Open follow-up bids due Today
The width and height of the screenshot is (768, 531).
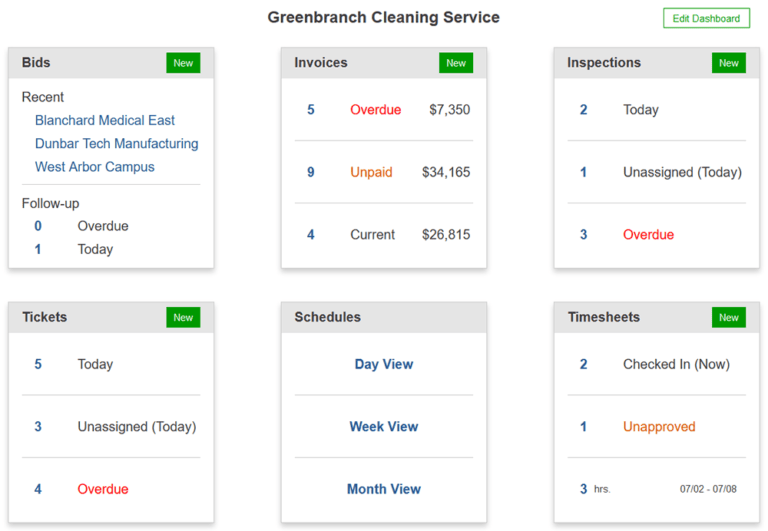95,249
